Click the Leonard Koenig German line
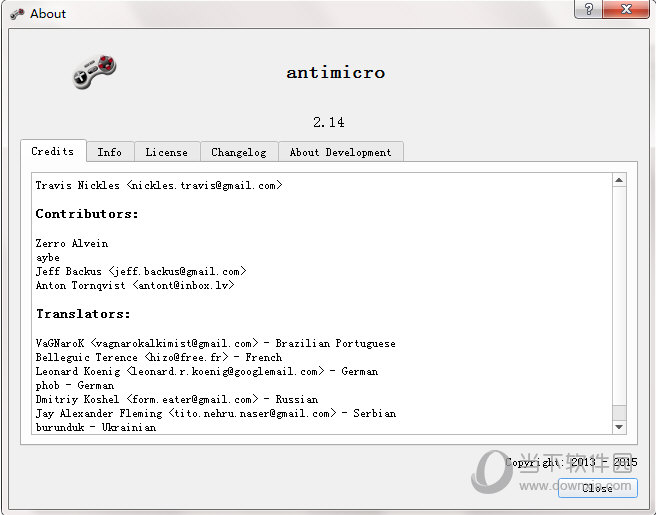The image size is (656, 515). tap(207, 371)
